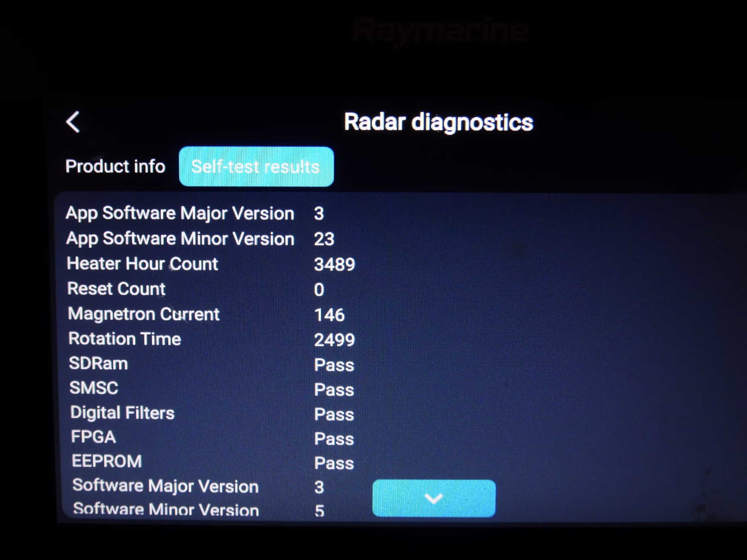This screenshot has width=747, height=560.
Task: Tap the Radar diagnostics title
Action: click(x=438, y=122)
